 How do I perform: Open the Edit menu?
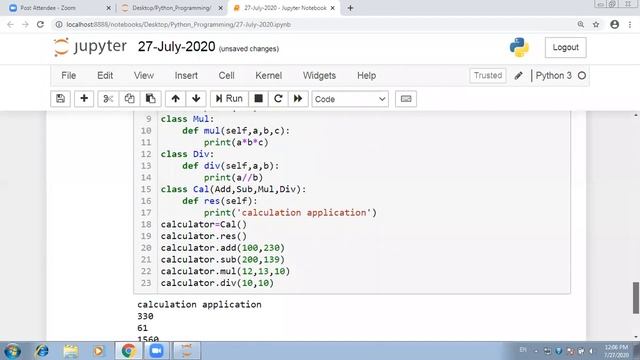pos(105,76)
